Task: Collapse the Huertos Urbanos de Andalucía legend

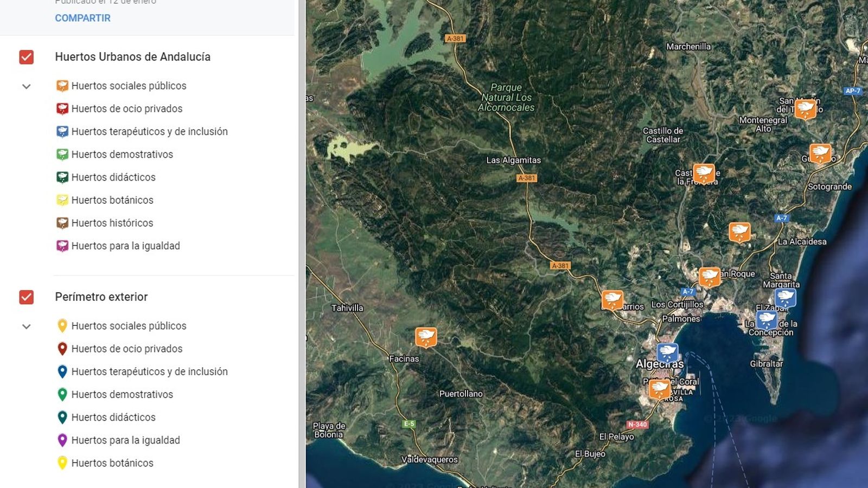Action: pos(27,86)
